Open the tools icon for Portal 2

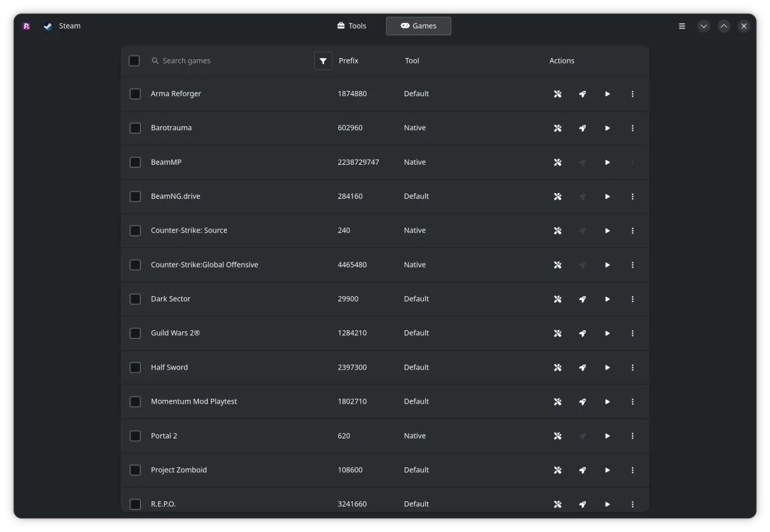(557, 436)
